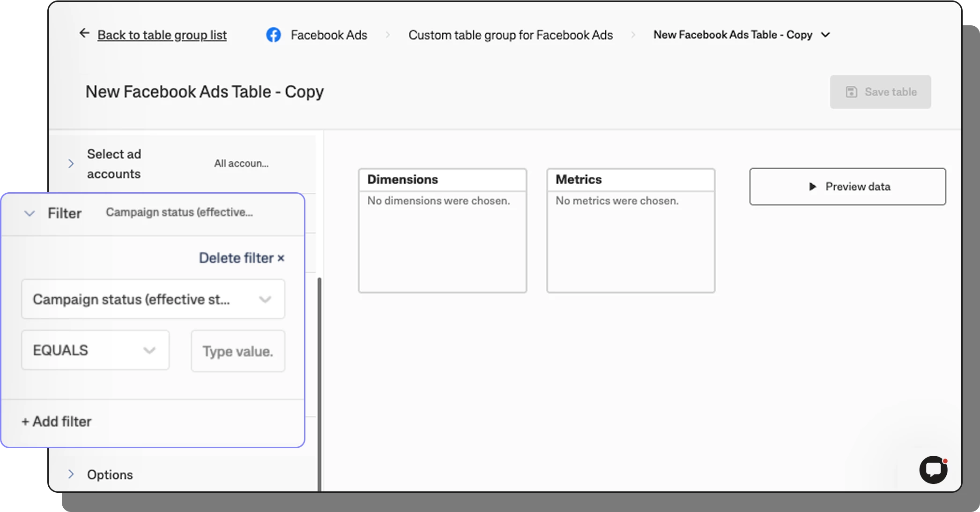The height and width of the screenshot is (512, 980).
Task: Open the chat support bubble icon
Action: tap(933, 470)
